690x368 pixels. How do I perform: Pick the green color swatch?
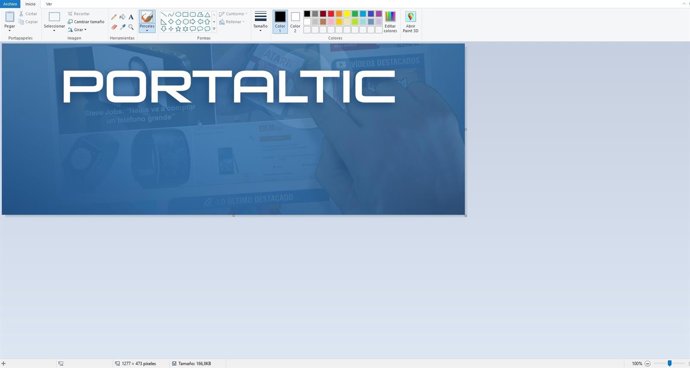coord(355,14)
